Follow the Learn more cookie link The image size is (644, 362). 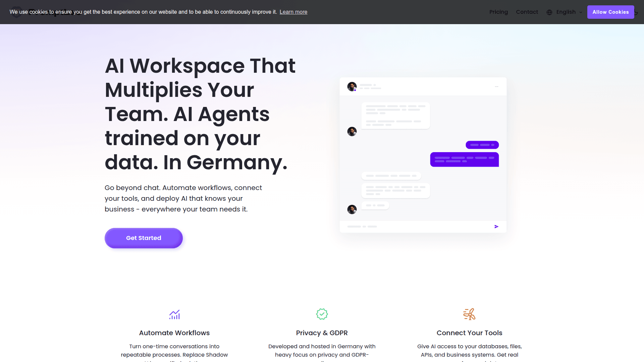293,12
